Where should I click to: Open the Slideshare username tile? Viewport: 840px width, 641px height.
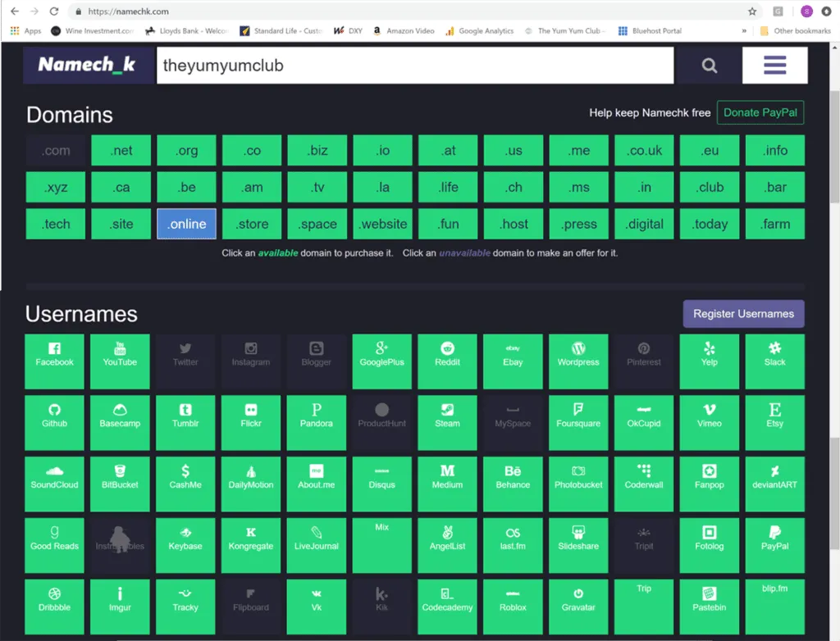click(x=578, y=545)
